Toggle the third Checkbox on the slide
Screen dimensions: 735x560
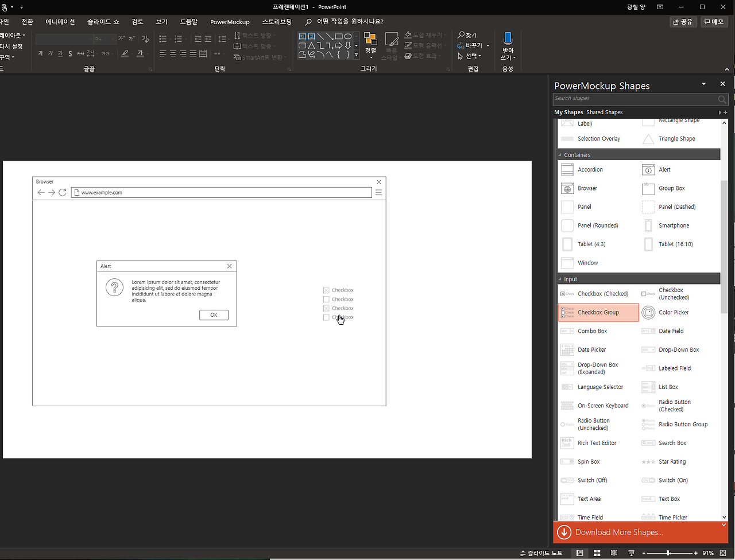[x=326, y=309]
